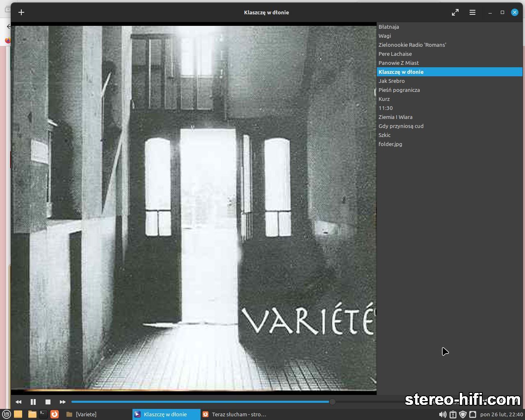The height and width of the screenshot is (420, 525).
Task: Click the Firefox back arrow behind player
Action: point(8,27)
